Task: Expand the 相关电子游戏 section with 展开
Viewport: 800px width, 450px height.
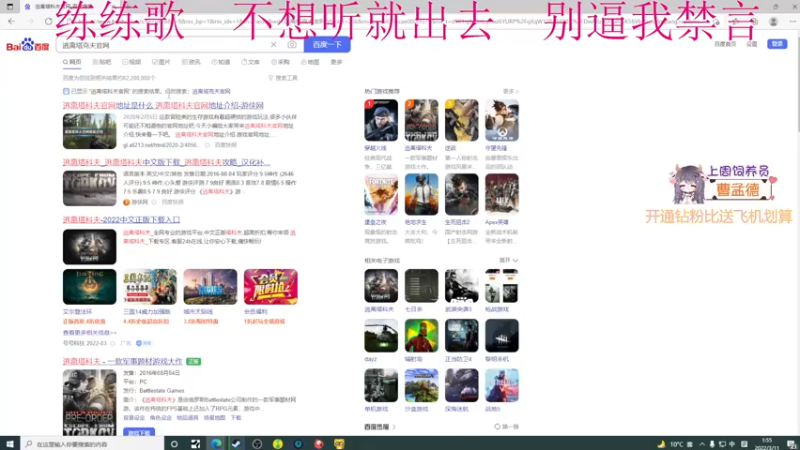Action: pyautogui.click(x=509, y=260)
